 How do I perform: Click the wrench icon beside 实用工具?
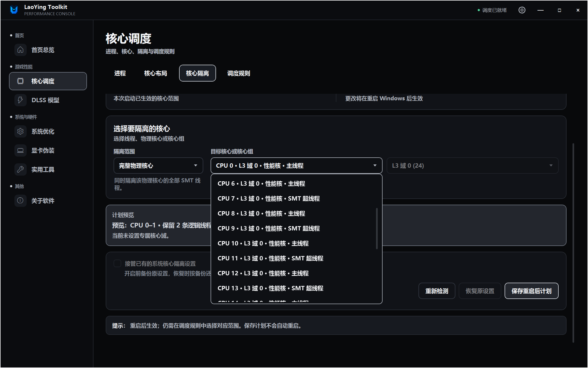tap(20, 169)
